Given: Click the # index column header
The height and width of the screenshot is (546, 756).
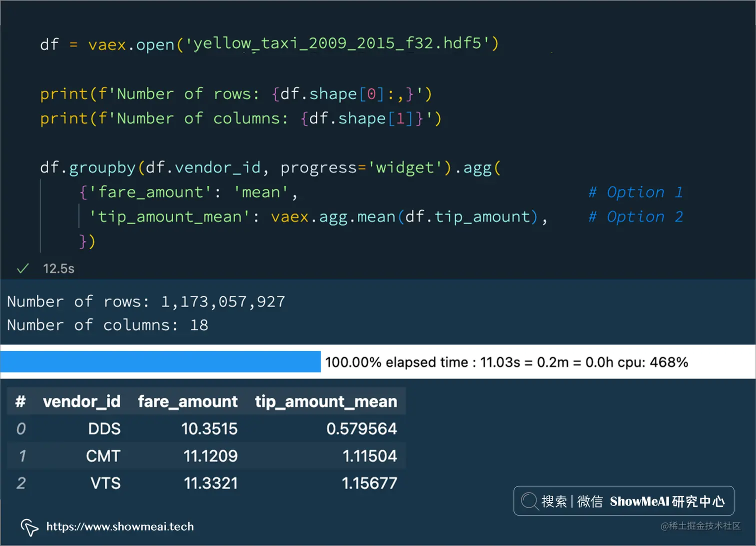Looking at the screenshot, I should tap(20, 401).
